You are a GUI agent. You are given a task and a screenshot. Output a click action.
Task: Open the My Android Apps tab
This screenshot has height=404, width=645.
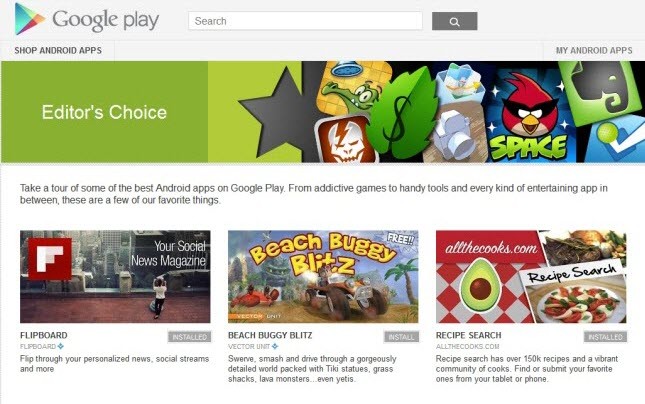(x=594, y=51)
